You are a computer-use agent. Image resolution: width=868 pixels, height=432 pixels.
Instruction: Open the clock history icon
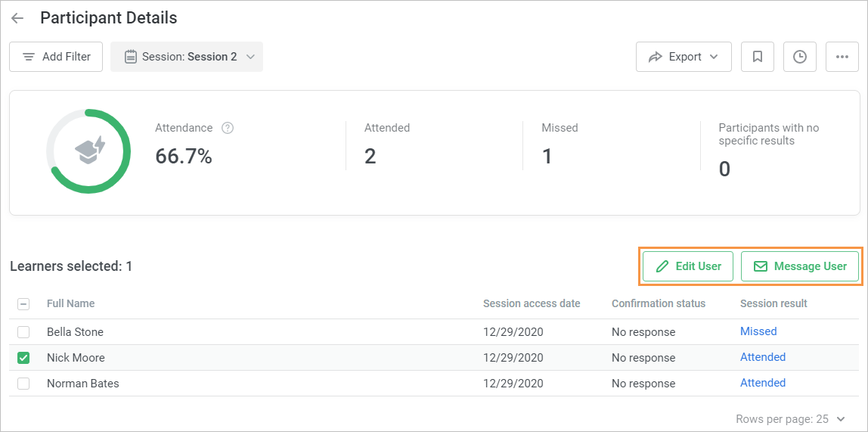[x=799, y=57]
